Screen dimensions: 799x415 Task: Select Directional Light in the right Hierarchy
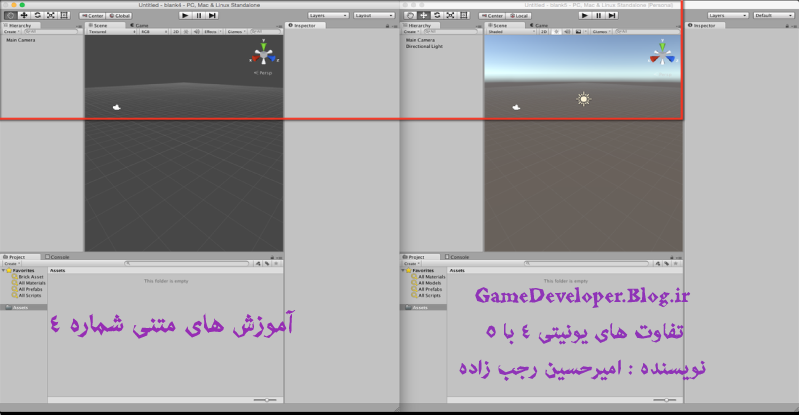[x=424, y=46]
